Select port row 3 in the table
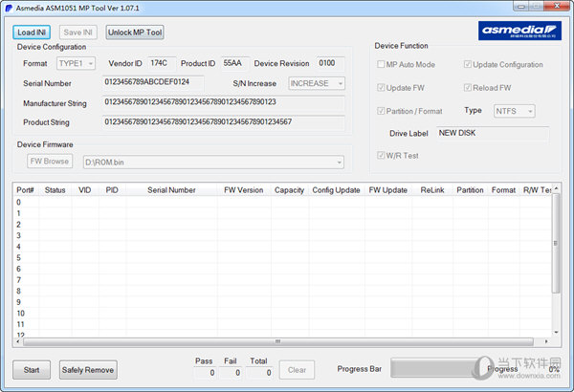574x392 pixels. 282,235
